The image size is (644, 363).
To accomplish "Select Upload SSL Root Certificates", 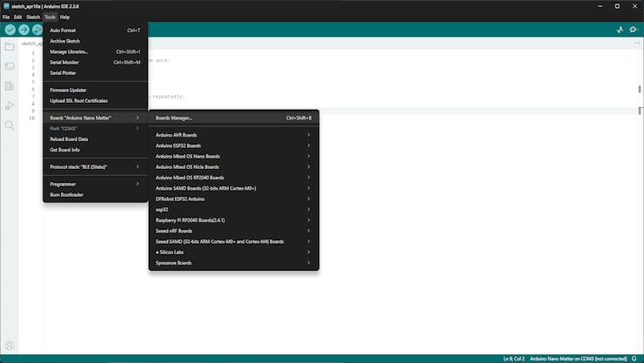I will pyautogui.click(x=95, y=101).
